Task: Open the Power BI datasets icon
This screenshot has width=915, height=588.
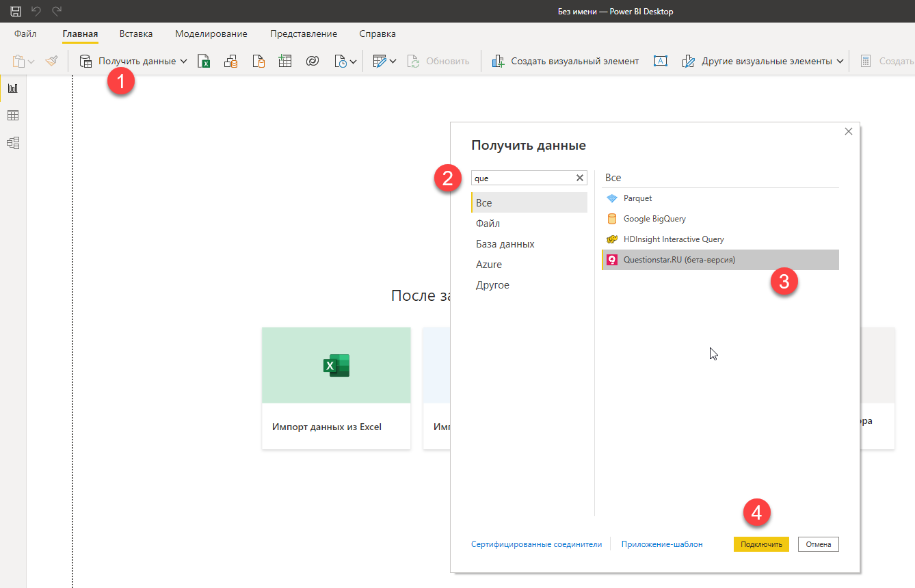Action: [231, 62]
